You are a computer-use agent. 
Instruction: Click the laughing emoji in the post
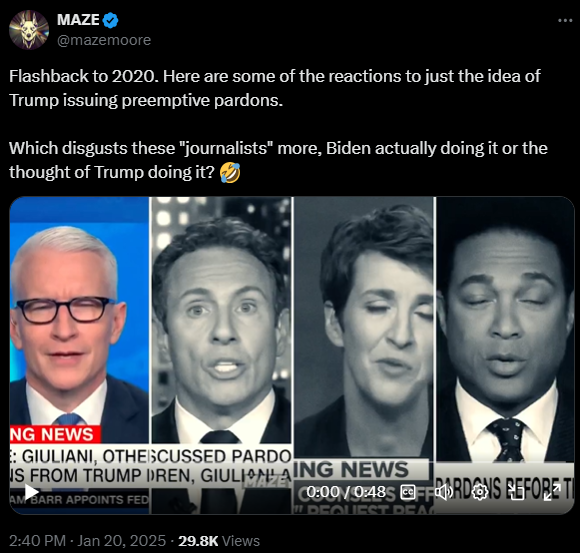(x=230, y=173)
